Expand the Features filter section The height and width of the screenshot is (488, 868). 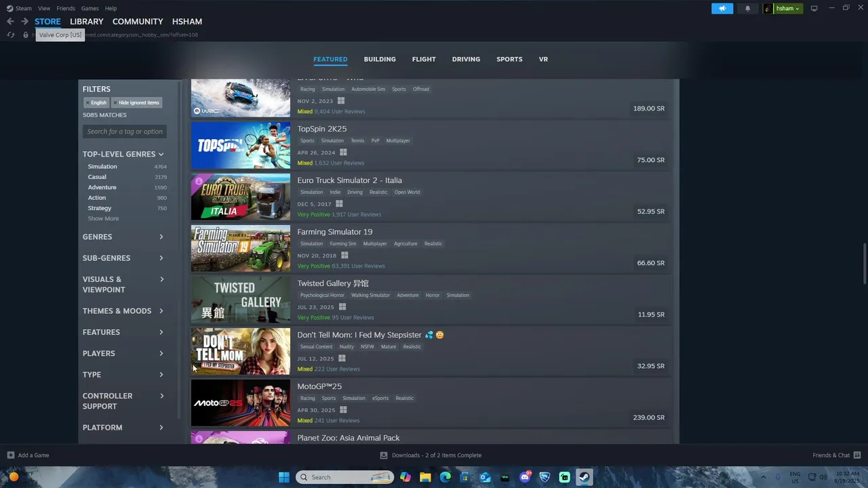coord(123,332)
